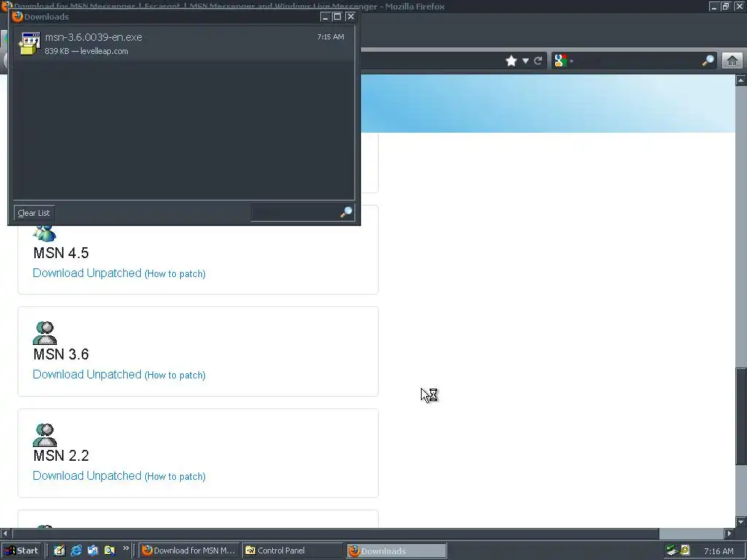Open How to patch for MSN 2.2
Image resolution: width=747 pixels, height=560 pixels.
(x=175, y=477)
